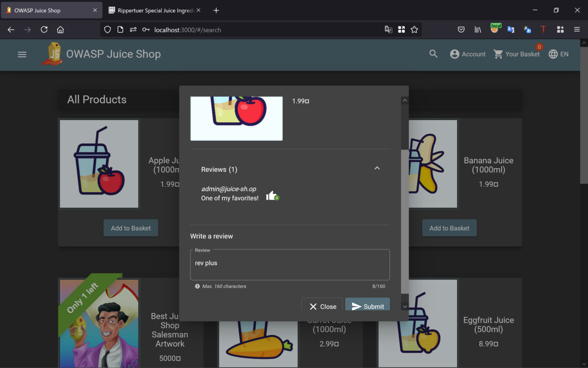Open the Pocket save icon
This screenshot has width=588, height=368.
[x=461, y=30]
